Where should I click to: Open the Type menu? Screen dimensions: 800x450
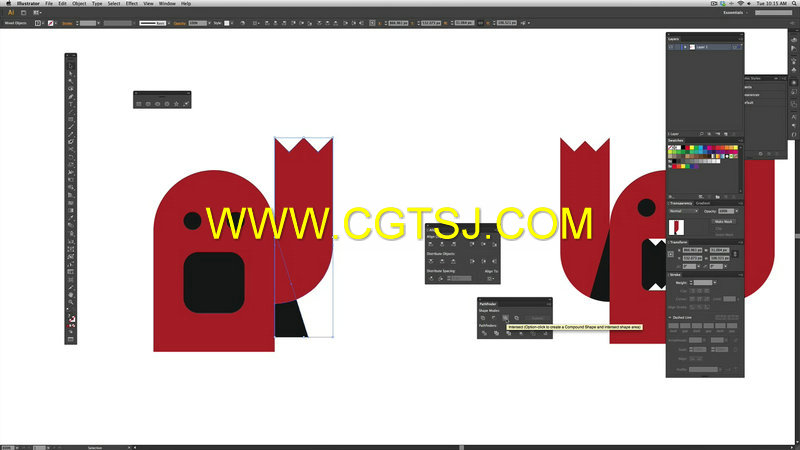pos(97,4)
